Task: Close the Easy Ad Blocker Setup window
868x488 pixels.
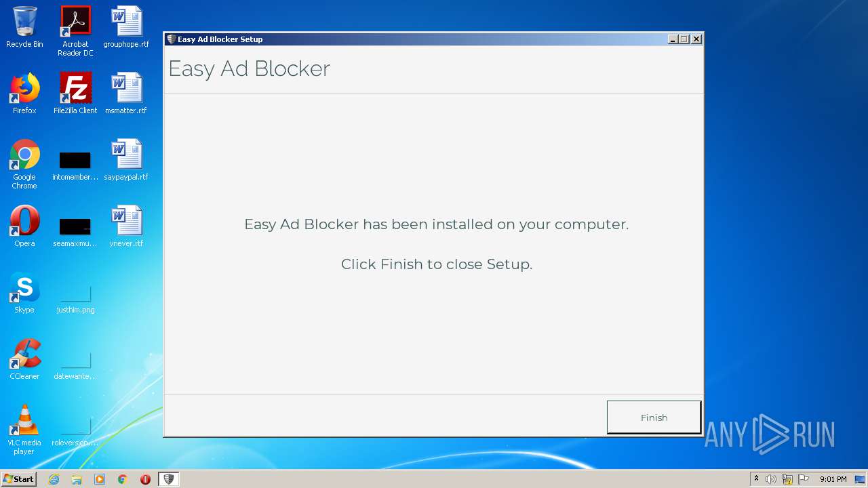Action: 696,39
